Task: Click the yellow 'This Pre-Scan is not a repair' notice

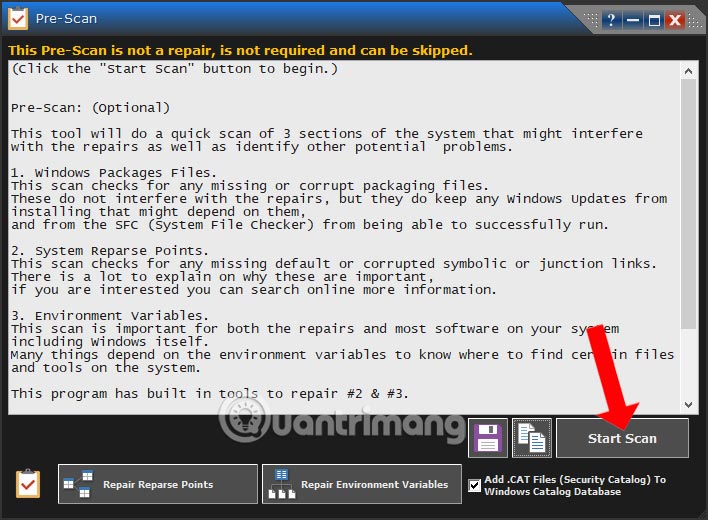Action: (x=240, y=50)
